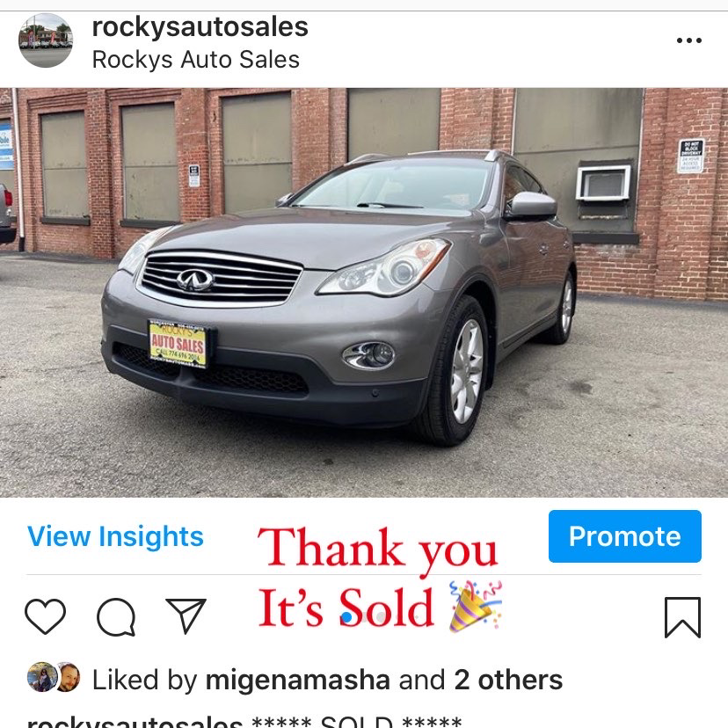Select the blue active carousel dot
728x728 pixels.
tap(346, 617)
